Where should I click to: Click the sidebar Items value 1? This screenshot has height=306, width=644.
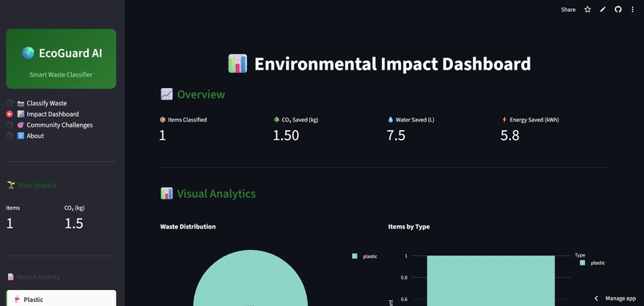click(10, 223)
